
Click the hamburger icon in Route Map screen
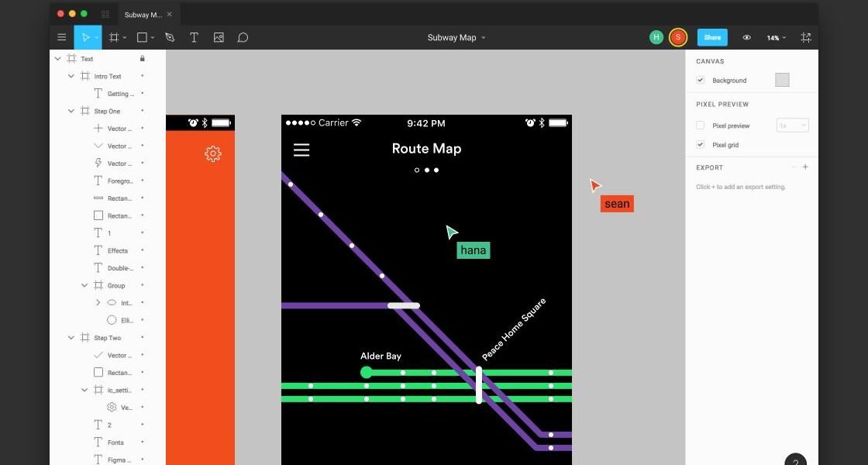[x=301, y=150]
